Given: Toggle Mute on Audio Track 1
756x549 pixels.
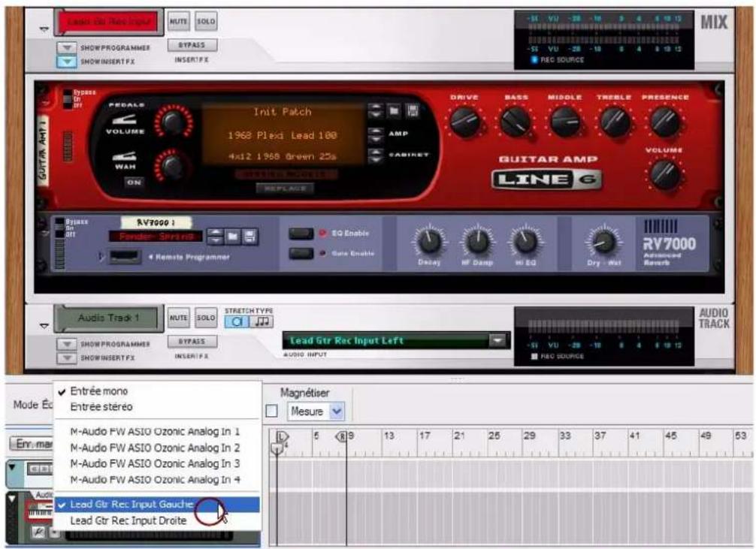Looking at the screenshot, I should pyautogui.click(x=178, y=318).
